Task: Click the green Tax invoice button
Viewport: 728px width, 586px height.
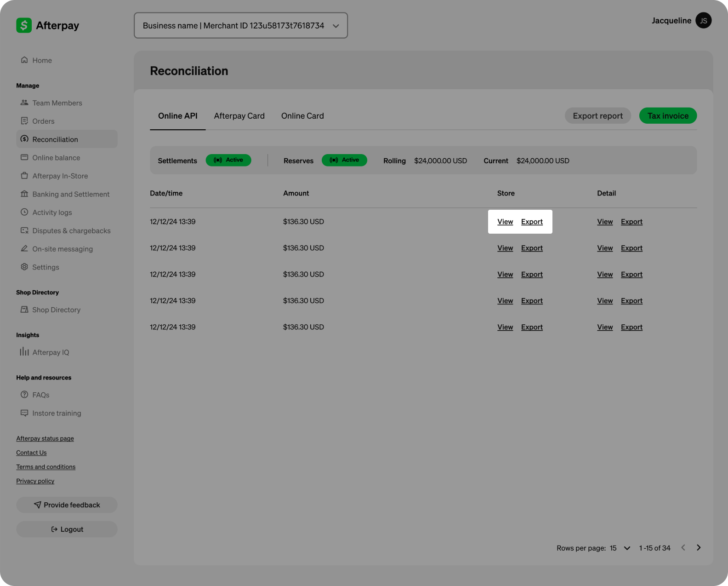Action: 668,116
